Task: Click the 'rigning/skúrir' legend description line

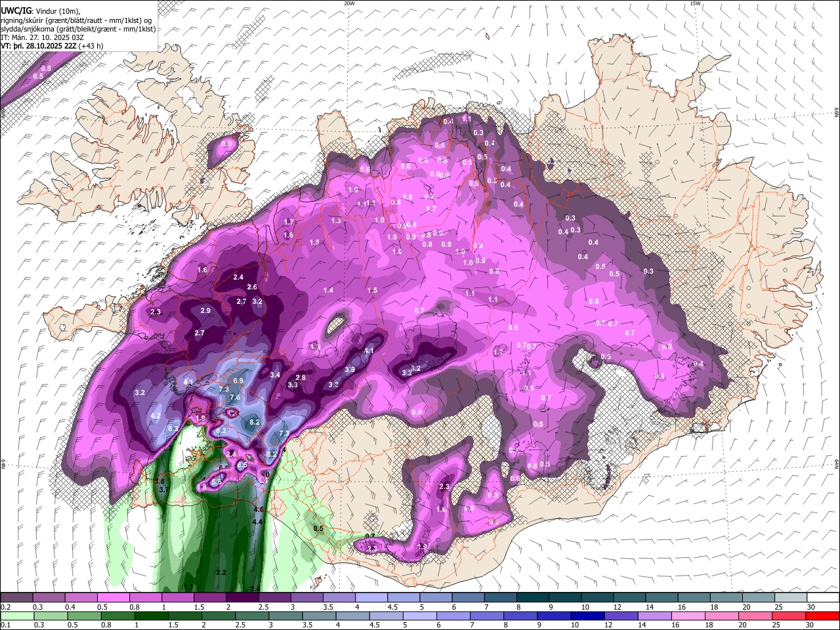Action: pyautogui.click(x=76, y=20)
